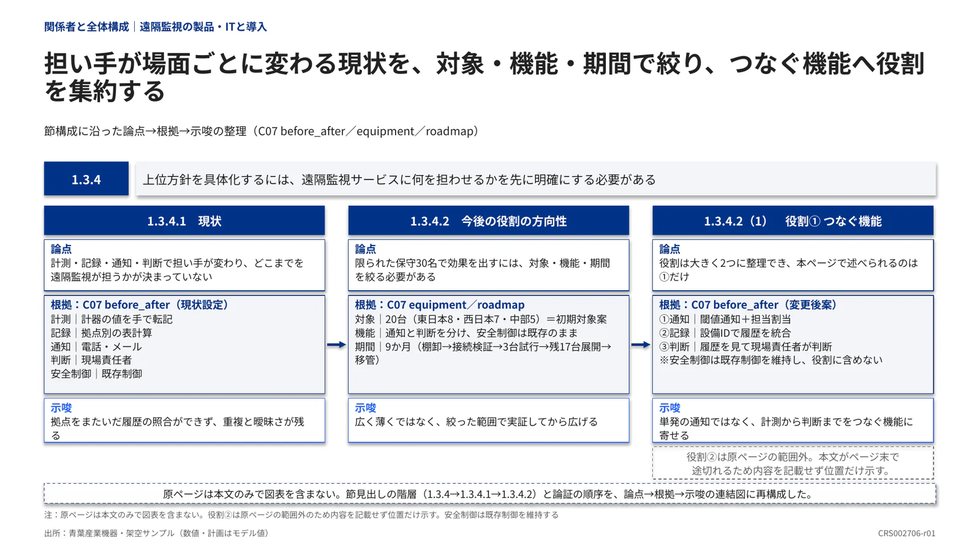Click the column header 1.3.4.1 現状
The width and height of the screenshot is (980, 551).
click(184, 220)
